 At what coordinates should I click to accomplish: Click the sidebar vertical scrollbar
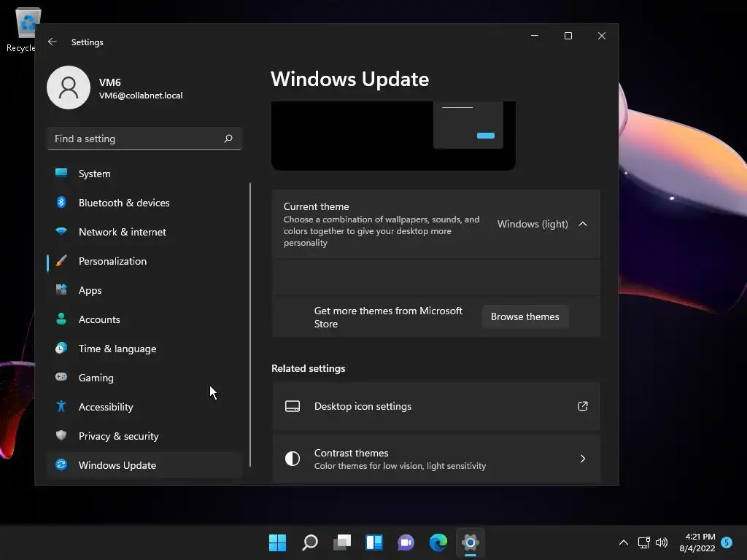tap(250, 324)
